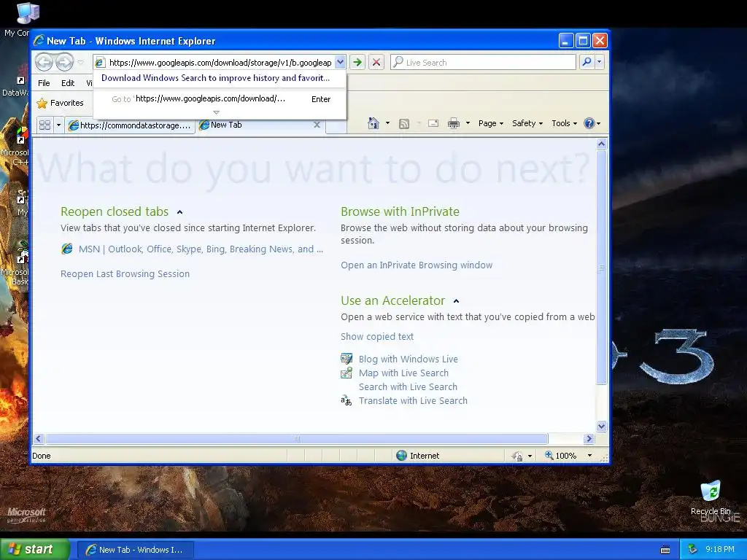Click the system tray network icon
The height and width of the screenshot is (560, 747).
tap(693, 549)
